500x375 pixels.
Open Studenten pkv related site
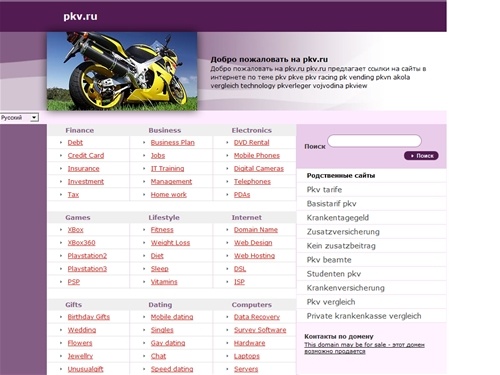click(x=334, y=274)
